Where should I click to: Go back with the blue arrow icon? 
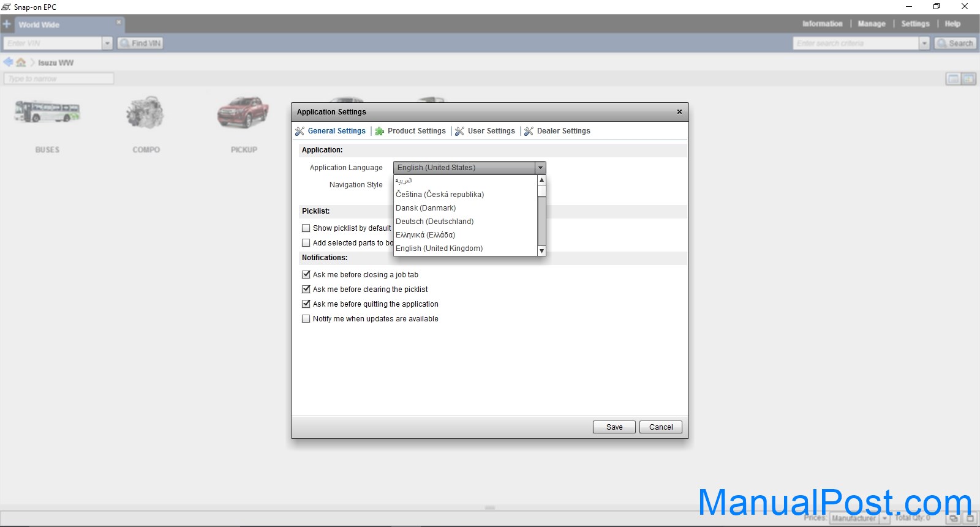(x=8, y=62)
